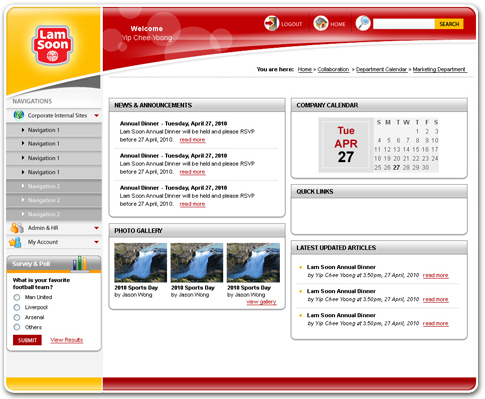Open third 2010 Sports Day photo thumbnail
This screenshot has height=399, width=485.
253,263
